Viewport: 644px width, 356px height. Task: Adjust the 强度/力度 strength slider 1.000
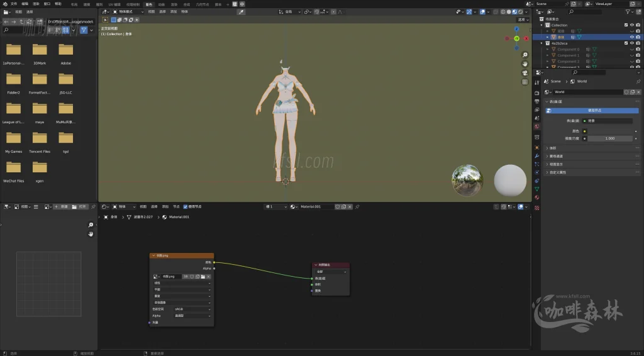tap(610, 138)
